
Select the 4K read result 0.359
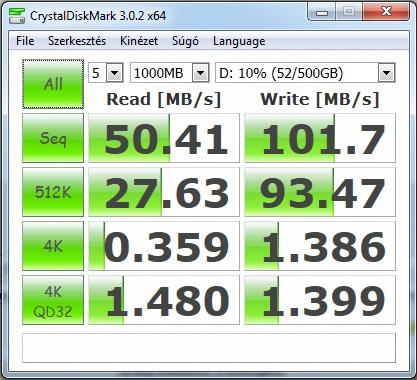[x=164, y=246]
